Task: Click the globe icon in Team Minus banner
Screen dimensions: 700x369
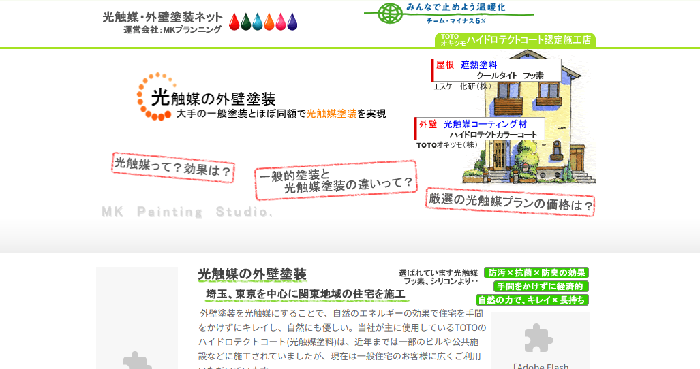Action: coord(390,13)
